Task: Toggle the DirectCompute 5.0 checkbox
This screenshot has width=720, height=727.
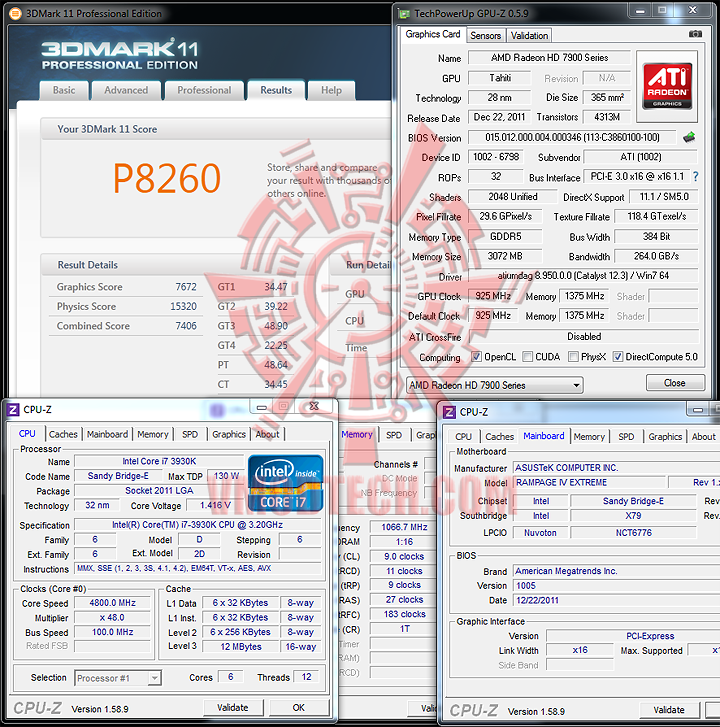Action: coord(618,357)
